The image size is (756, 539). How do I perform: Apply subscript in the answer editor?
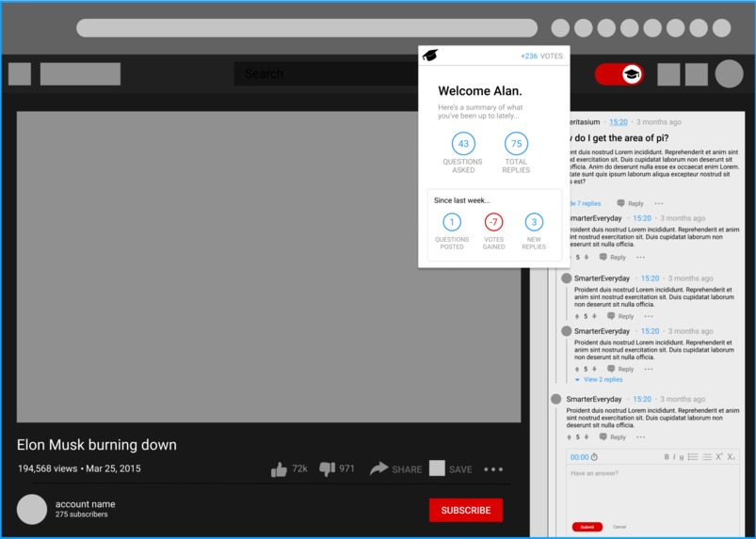click(732, 456)
